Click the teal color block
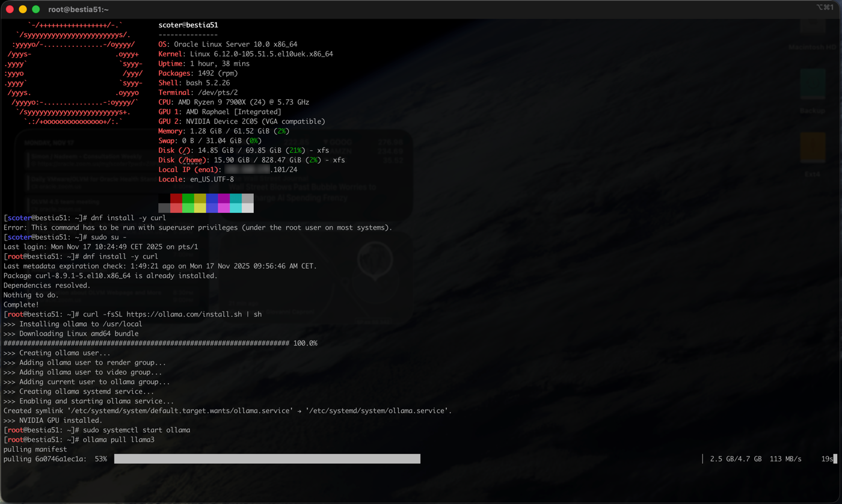Viewport: 842px width, 504px height. pyautogui.click(x=236, y=198)
